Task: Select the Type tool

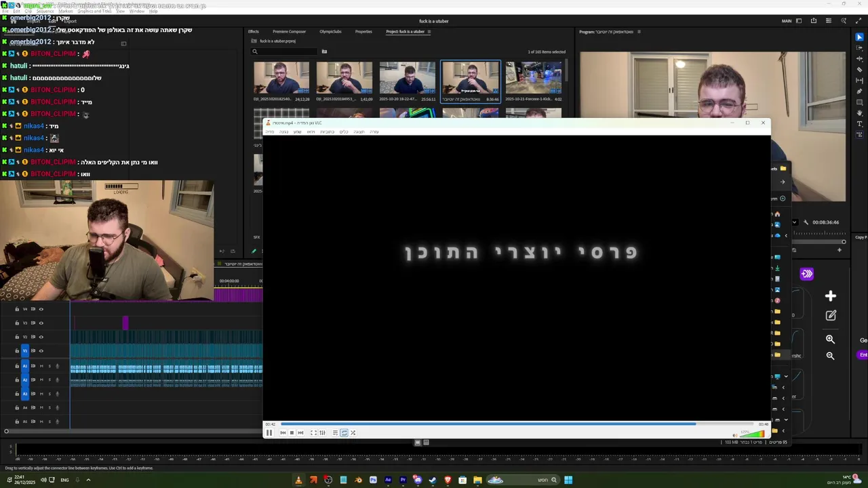Action: click(860, 124)
